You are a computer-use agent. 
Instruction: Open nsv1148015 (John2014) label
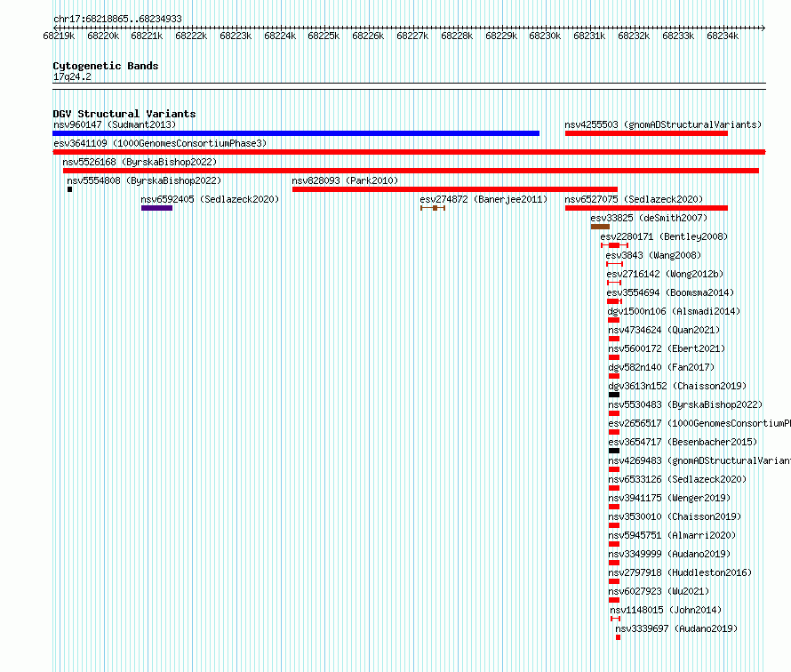(x=666, y=610)
